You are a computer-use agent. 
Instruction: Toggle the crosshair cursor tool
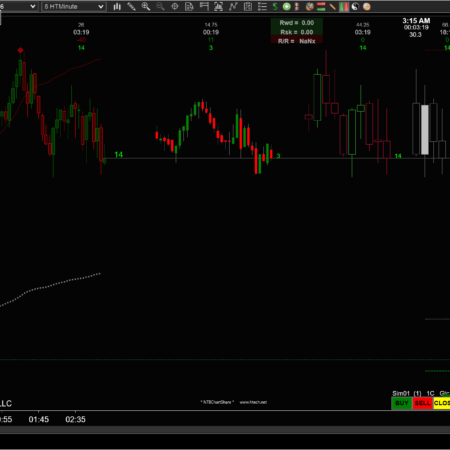[x=175, y=6]
